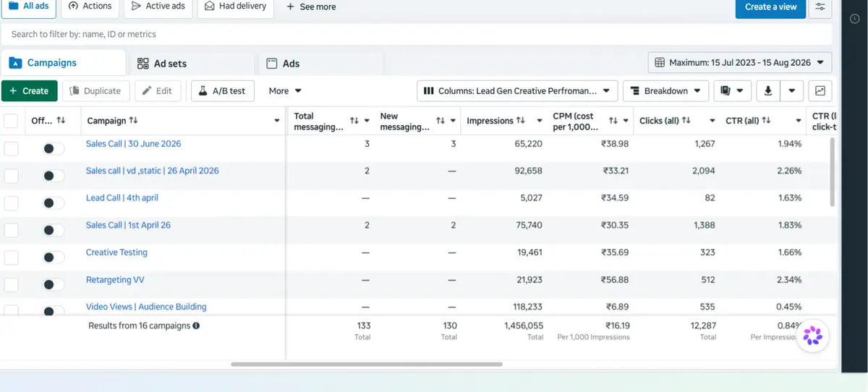
Task: Select the Actions filter tab
Action: tap(90, 6)
